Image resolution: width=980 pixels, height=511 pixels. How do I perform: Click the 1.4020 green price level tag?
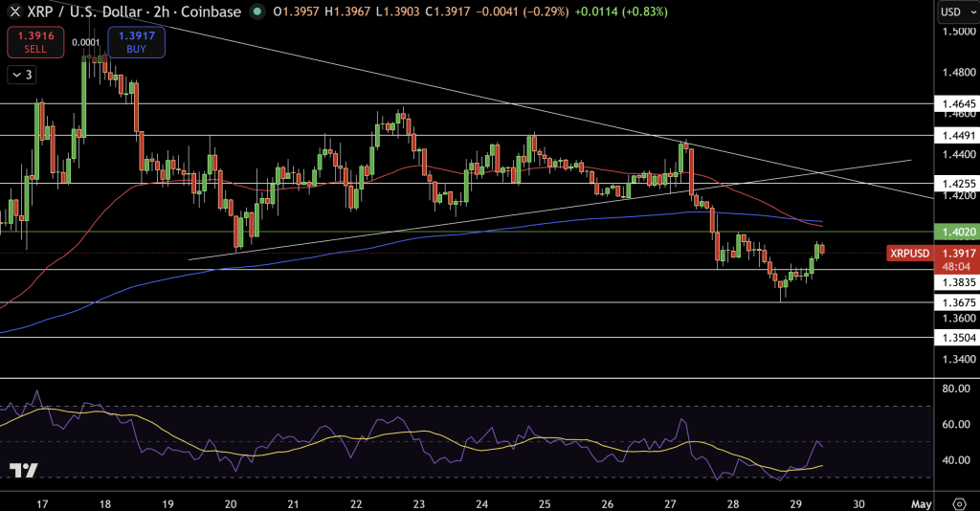click(957, 232)
